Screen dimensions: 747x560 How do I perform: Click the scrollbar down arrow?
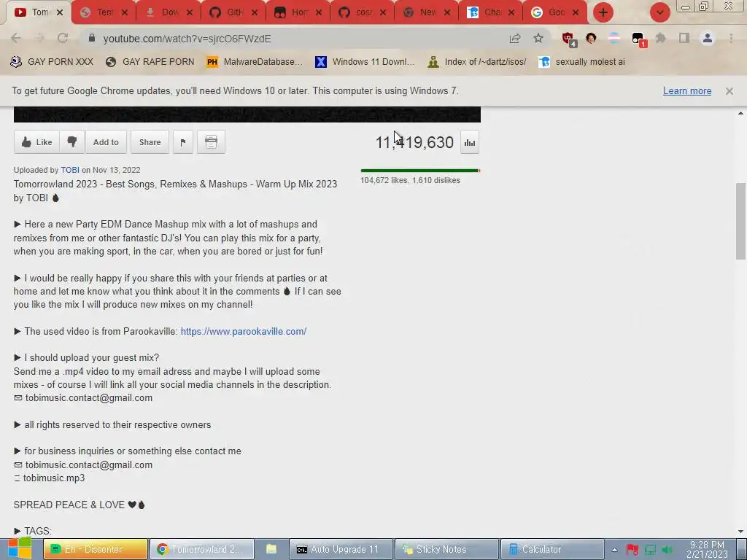click(740, 532)
